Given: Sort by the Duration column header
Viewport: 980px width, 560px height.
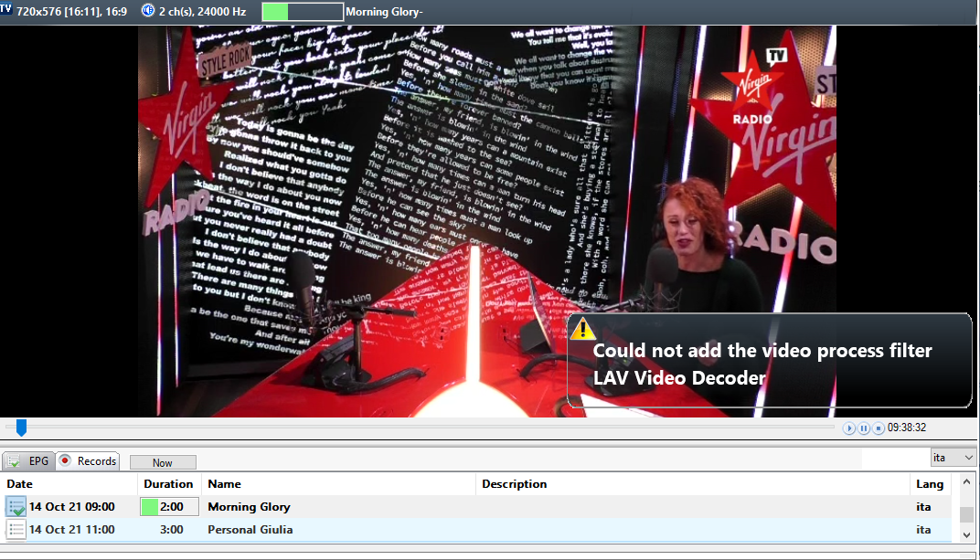Looking at the screenshot, I should coord(169,484).
